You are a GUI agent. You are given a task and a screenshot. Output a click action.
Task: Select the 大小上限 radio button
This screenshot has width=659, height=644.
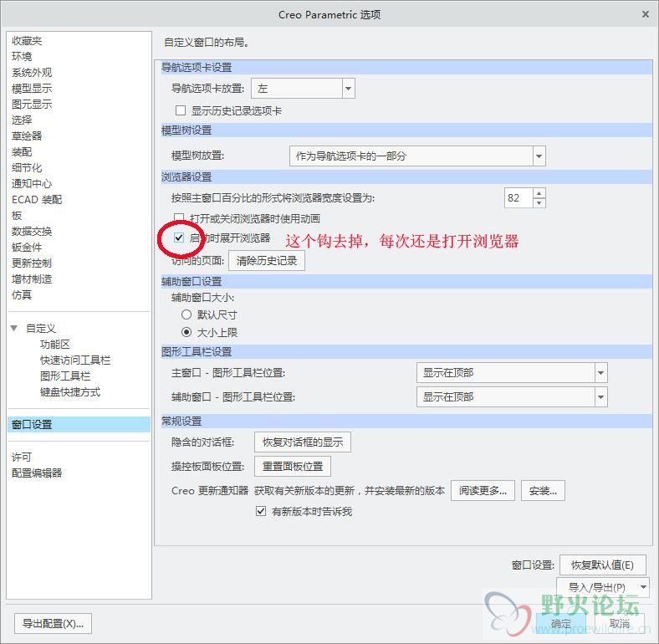[x=186, y=332]
